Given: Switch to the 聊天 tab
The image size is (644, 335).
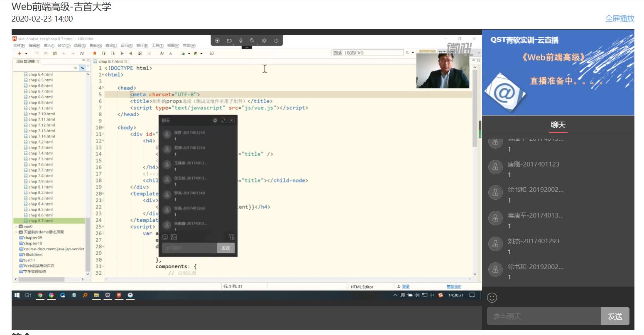Looking at the screenshot, I should [558, 125].
